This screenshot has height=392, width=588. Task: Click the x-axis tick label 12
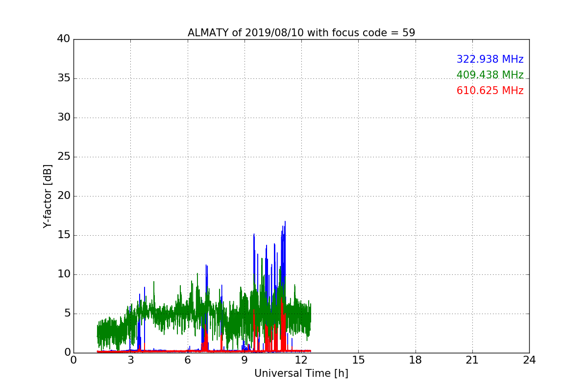pyautogui.click(x=301, y=360)
